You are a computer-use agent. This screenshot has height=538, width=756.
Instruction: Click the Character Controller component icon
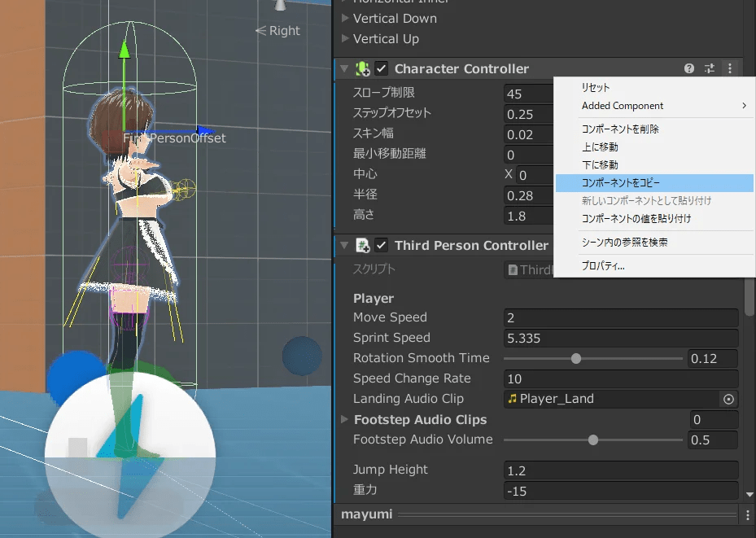(363, 69)
